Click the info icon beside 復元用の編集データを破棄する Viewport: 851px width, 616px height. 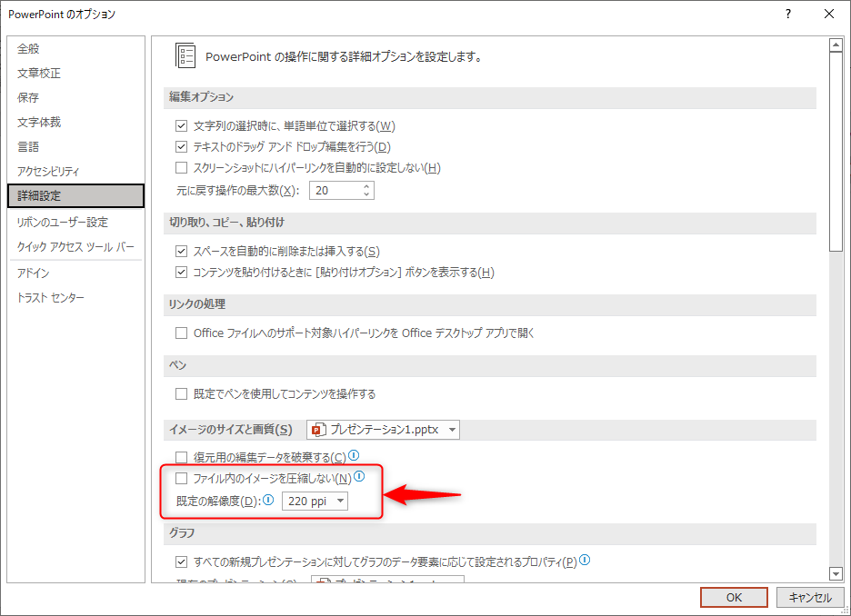[x=354, y=455]
